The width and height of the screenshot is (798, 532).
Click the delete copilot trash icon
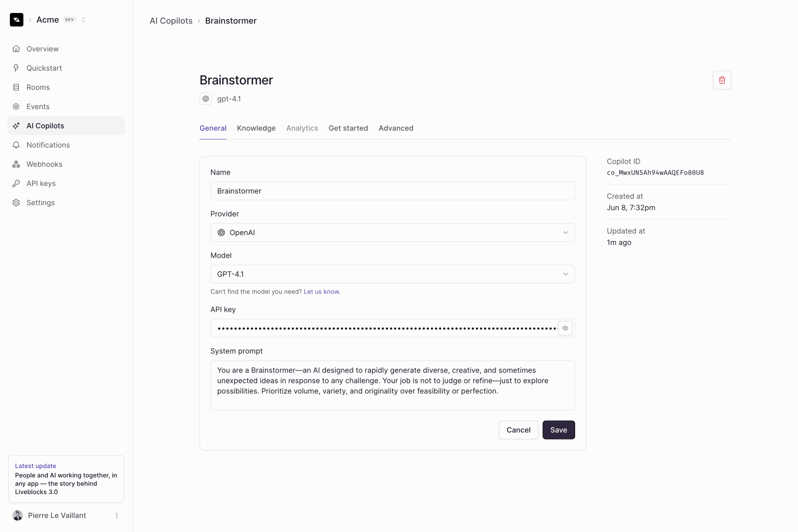[x=722, y=80]
